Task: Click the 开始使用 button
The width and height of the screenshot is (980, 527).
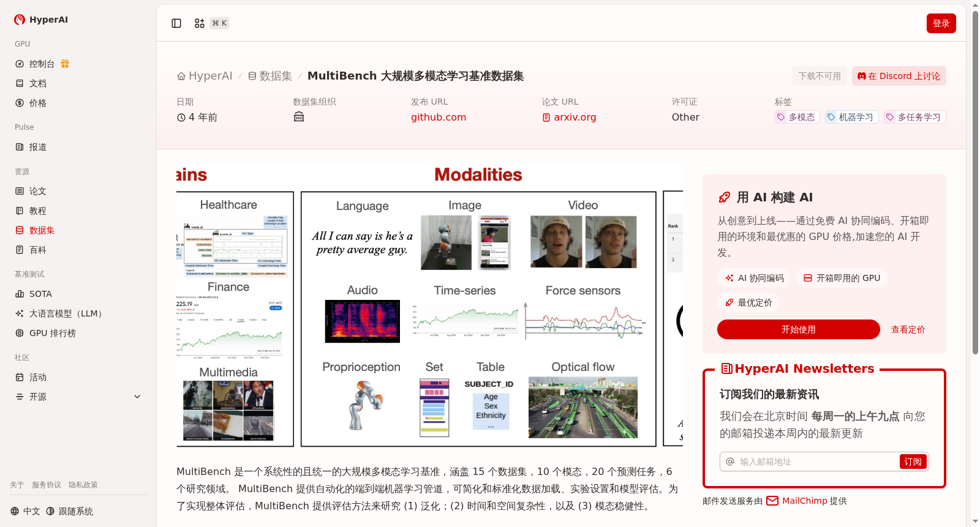Action: pyautogui.click(x=799, y=329)
